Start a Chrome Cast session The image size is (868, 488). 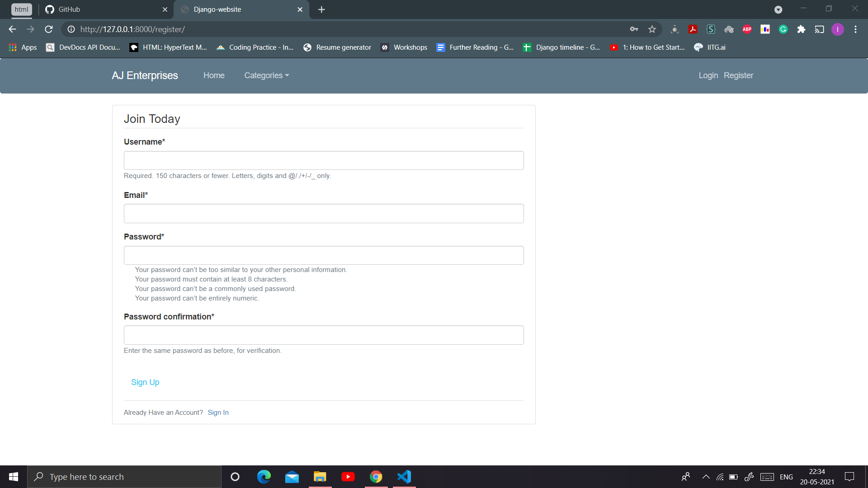[820, 29]
